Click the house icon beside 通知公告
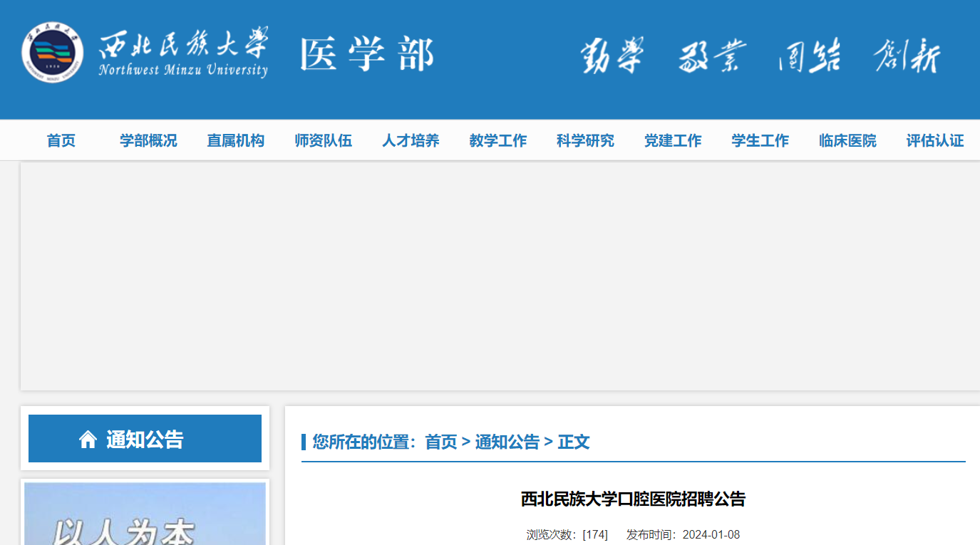 [88, 440]
